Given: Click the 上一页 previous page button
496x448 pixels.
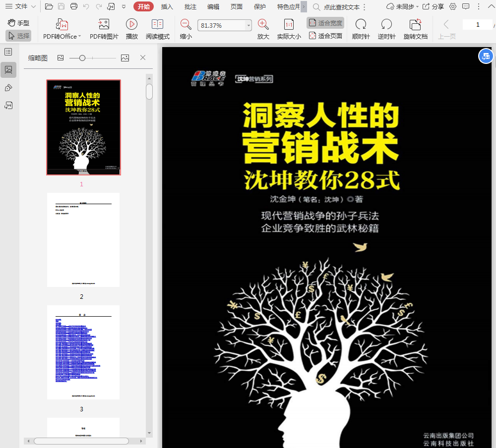Looking at the screenshot, I should tap(447, 29).
